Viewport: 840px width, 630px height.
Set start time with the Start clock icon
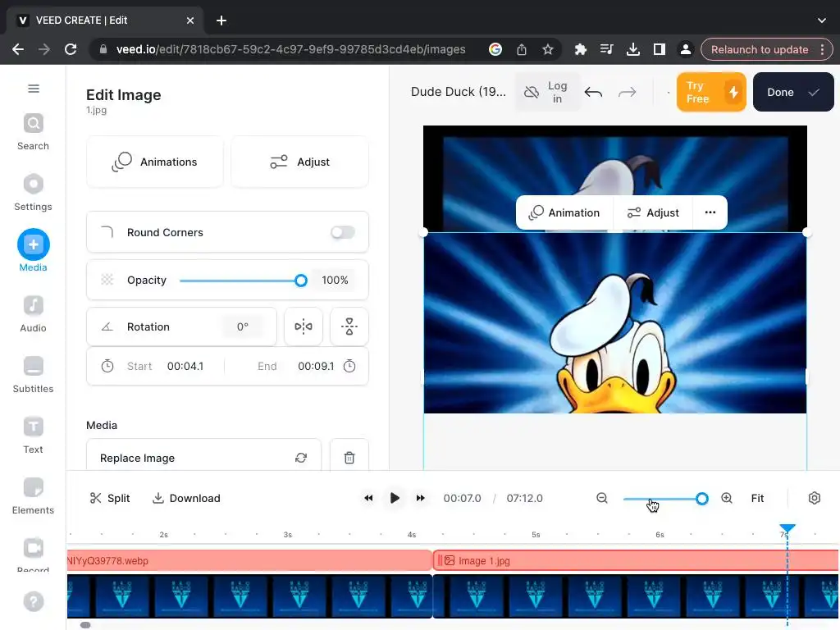click(107, 366)
